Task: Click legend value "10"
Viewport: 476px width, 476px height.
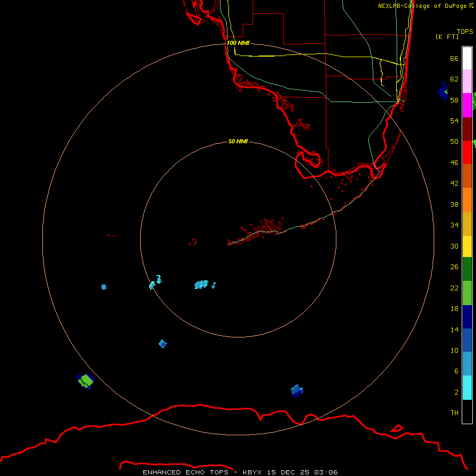Action: pos(454,350)
